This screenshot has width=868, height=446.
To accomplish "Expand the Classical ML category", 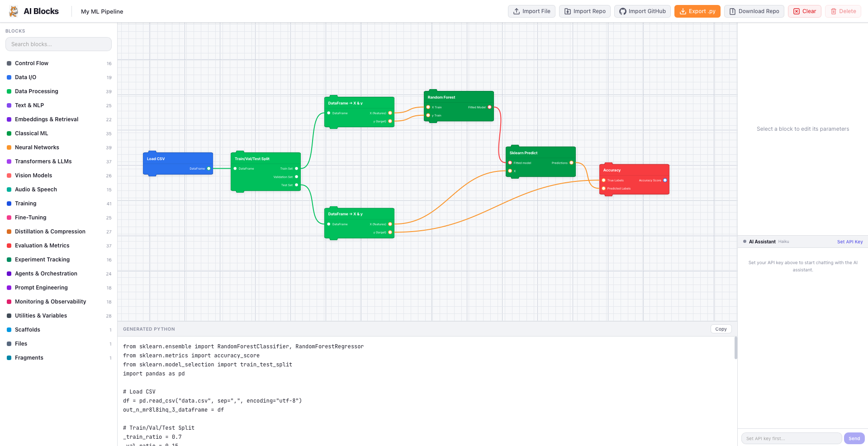I will click(59, 133).
